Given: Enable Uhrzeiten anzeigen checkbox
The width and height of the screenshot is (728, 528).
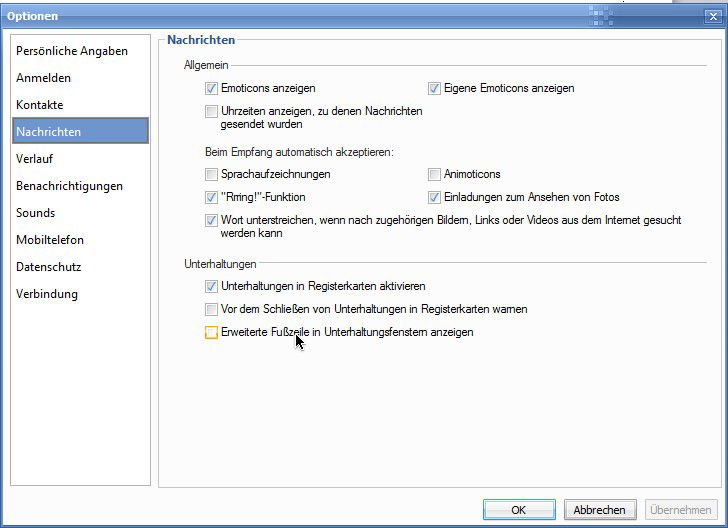Looking at the screenshot, I should [x=211, y=111].
